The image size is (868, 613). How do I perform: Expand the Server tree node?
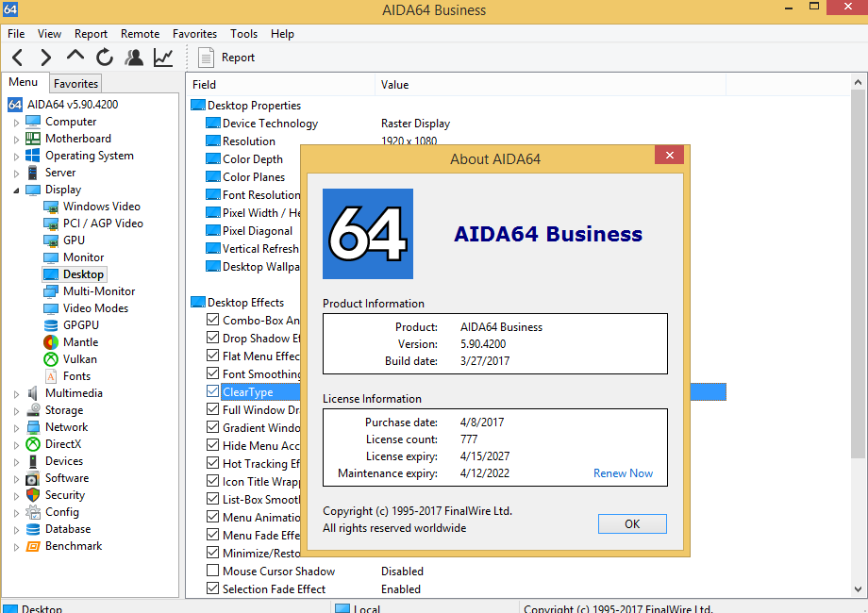(16, 174)
